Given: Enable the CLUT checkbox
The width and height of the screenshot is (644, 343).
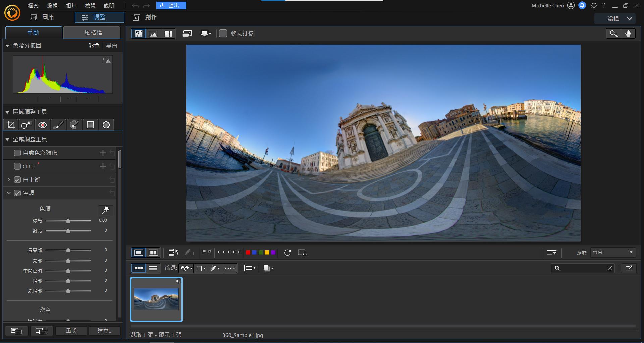Looking at the screenshot, I should pos(17,166).
